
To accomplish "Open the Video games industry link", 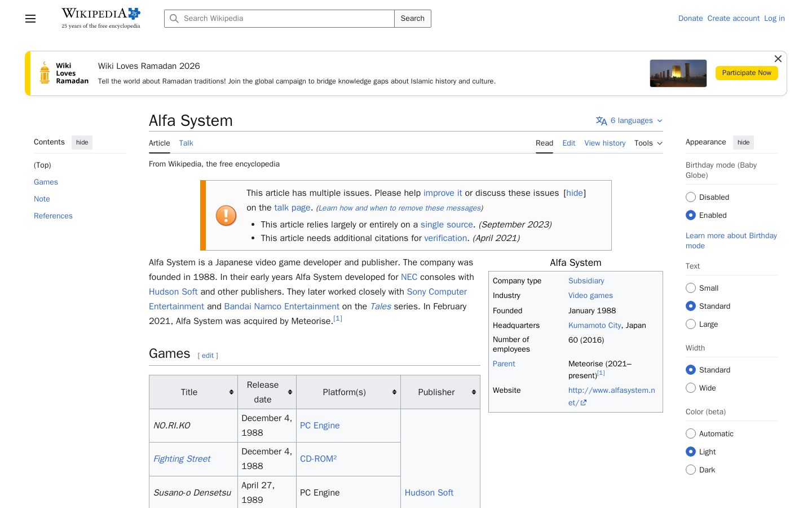I will click(x=590, y=296).
